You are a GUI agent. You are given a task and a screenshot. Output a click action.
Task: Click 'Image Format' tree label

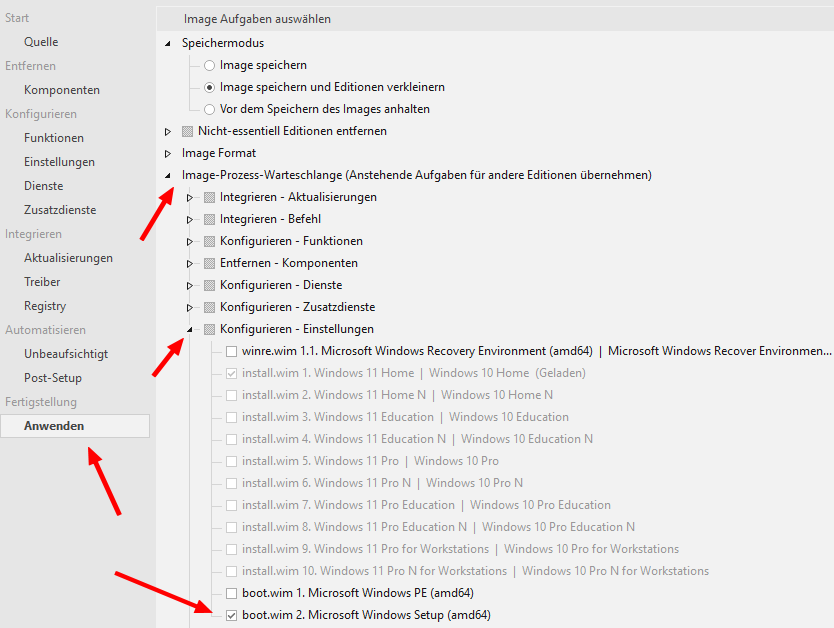click(x=219, y=153)
